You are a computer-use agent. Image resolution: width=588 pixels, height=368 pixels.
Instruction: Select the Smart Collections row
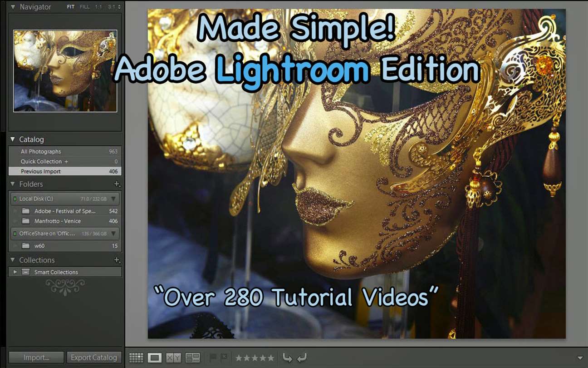pos(65,272)
